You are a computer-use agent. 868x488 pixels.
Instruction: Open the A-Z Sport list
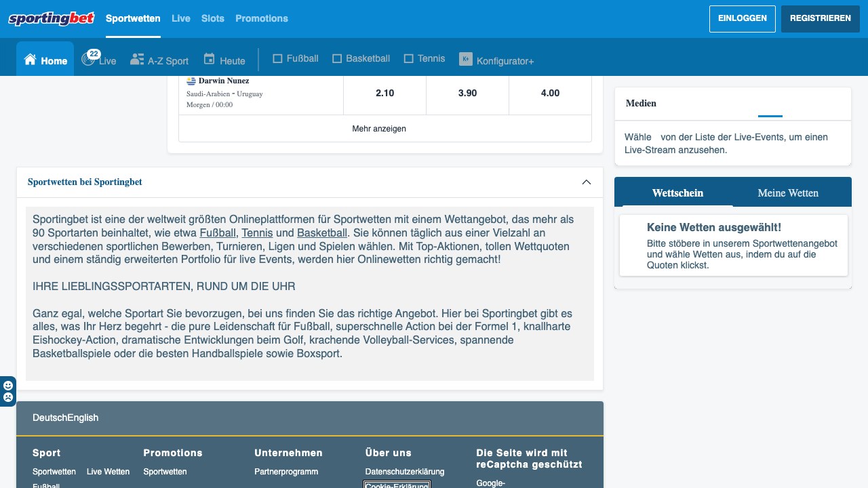click(x=159, y=60)
